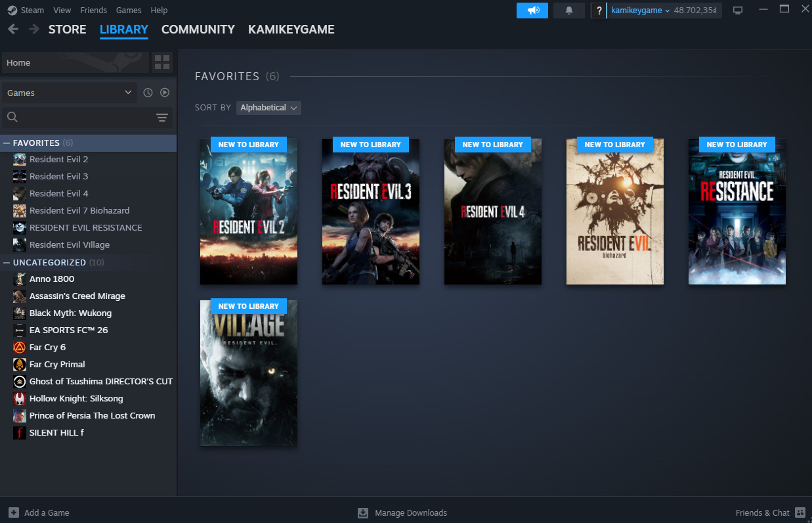Click the grid collections view icon
The image size is (812, 523).
162,62
